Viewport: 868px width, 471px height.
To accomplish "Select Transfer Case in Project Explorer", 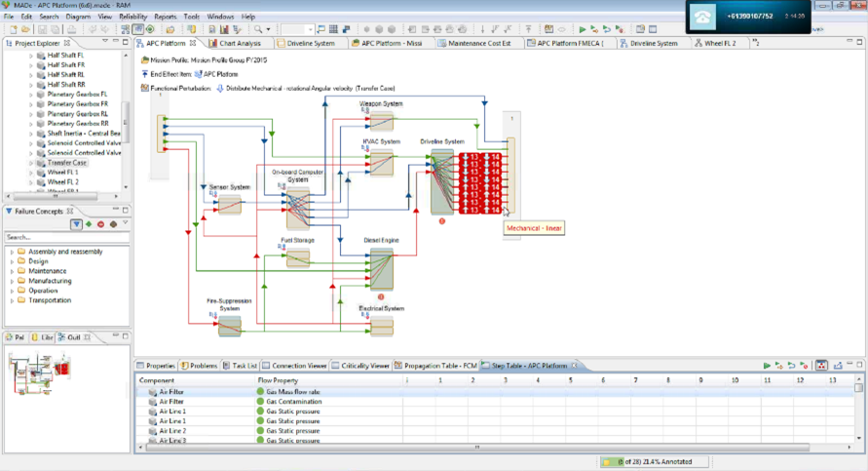I will pyautogui.click(x=67, y=163).
